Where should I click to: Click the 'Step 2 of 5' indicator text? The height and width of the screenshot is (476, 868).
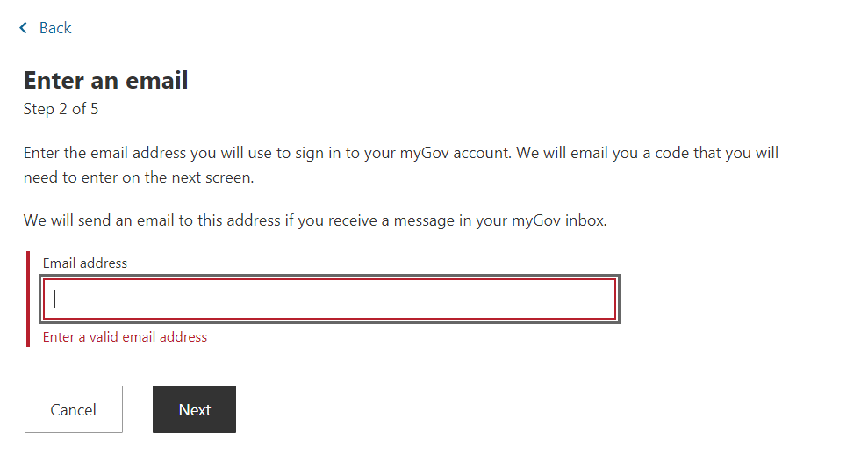(x=61, y=109)
